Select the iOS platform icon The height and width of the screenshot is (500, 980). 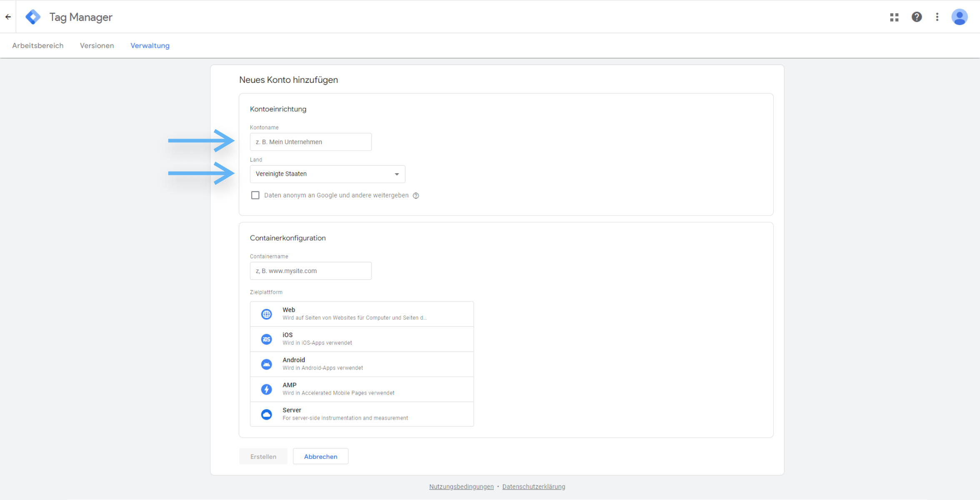pyautogui.click(x=267, y=339)
